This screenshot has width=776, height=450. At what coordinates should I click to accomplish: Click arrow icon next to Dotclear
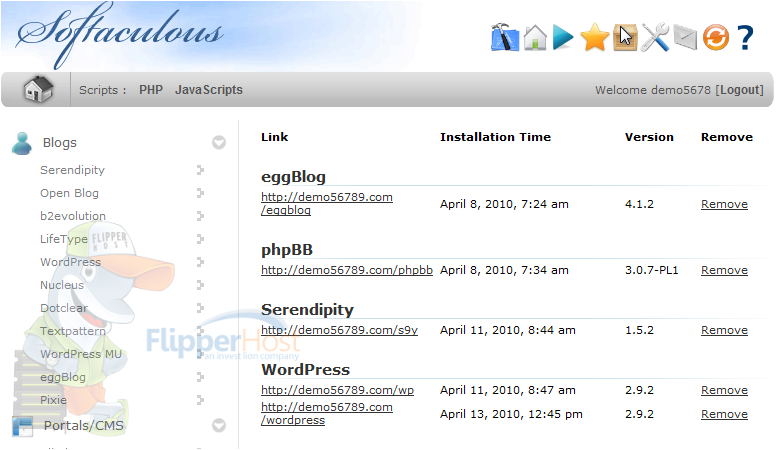pos(200,308)
